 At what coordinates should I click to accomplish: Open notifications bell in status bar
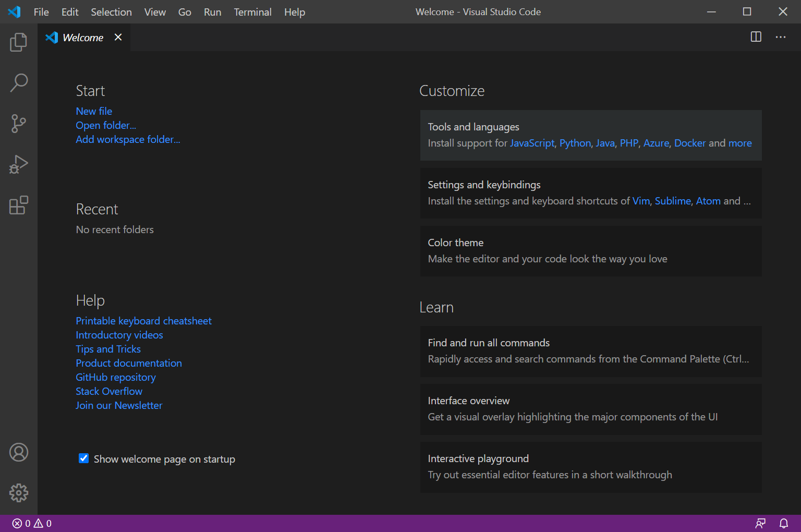[784, 523]
